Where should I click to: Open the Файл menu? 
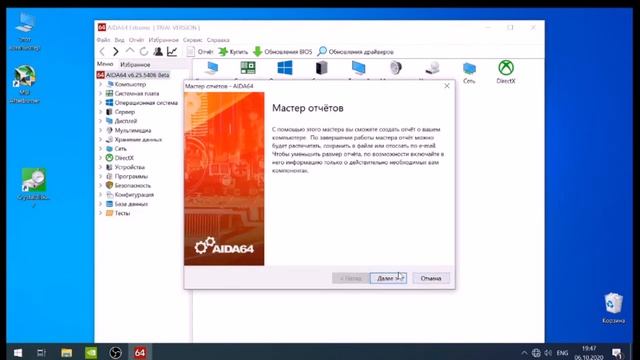(103, 40)
